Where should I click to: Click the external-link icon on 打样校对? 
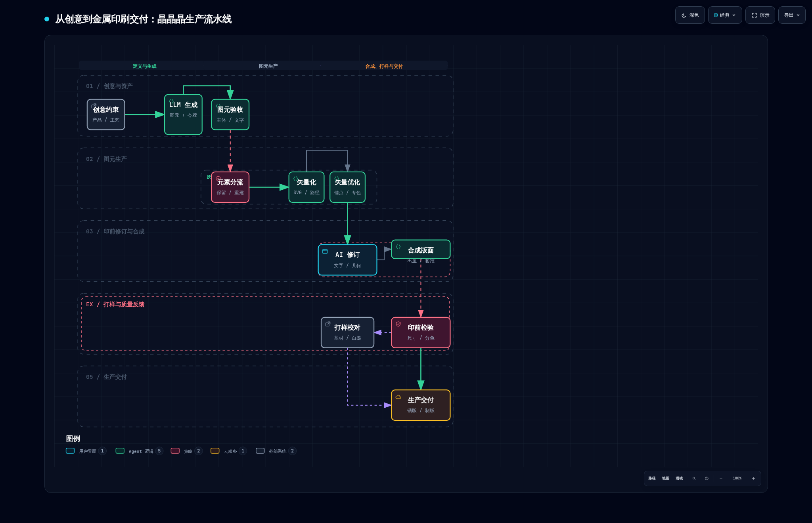pyautogui.click(x=328, y=324)
